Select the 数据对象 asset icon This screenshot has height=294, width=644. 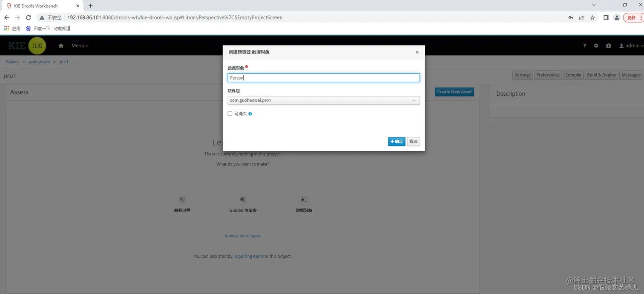(x=304, y=200)
